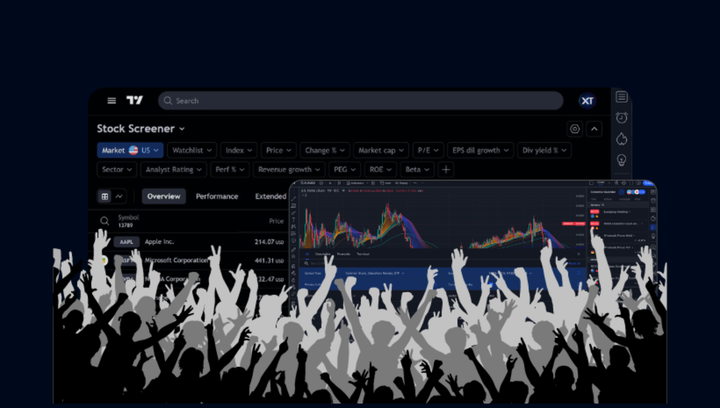Open the Price filter dropdown

point(278,150)
